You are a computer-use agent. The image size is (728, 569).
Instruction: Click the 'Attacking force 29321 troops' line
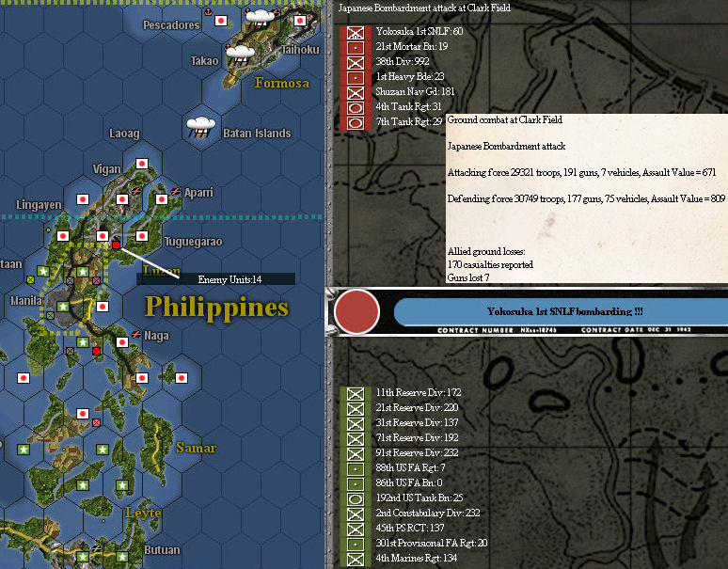click(582, 173)
